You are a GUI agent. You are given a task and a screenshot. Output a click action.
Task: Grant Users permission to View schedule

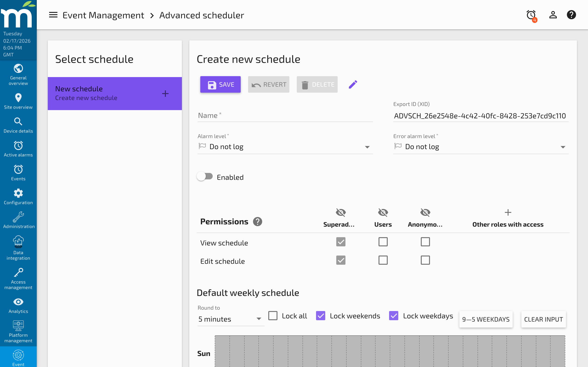coord(383,242)
